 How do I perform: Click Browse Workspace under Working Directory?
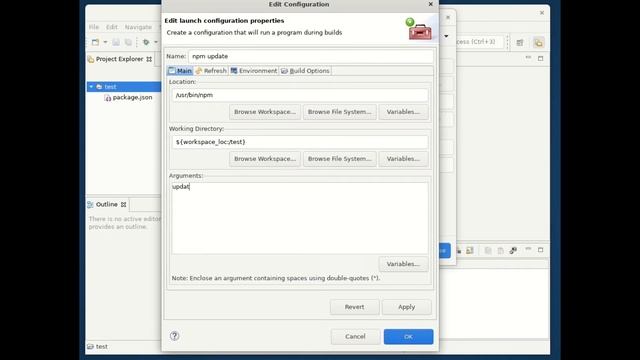(265, 159)
